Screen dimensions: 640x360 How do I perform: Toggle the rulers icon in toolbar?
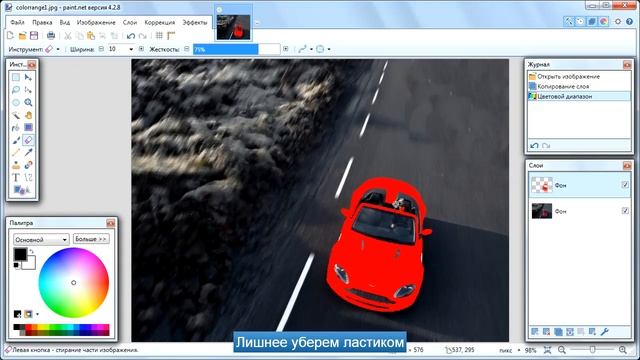pyautogui.click(x=171, y=36)
